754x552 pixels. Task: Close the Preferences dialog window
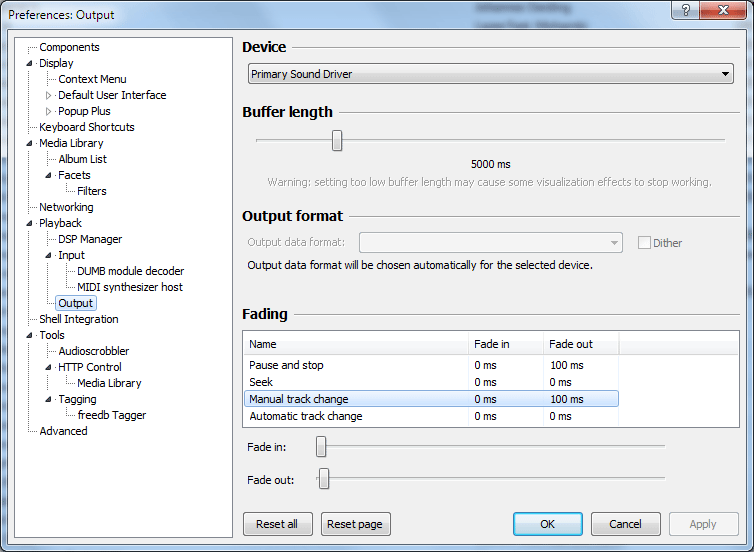tap(722, 12)
